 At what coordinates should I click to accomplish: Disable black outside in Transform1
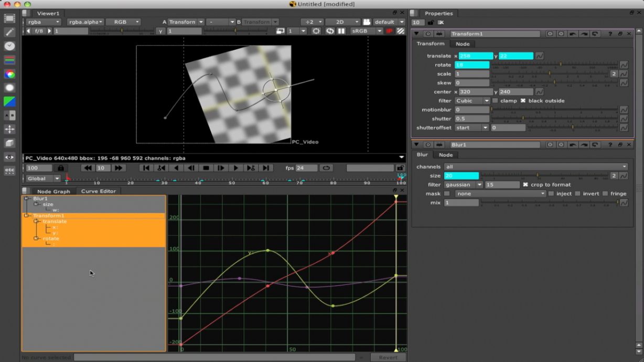point(522,101)
